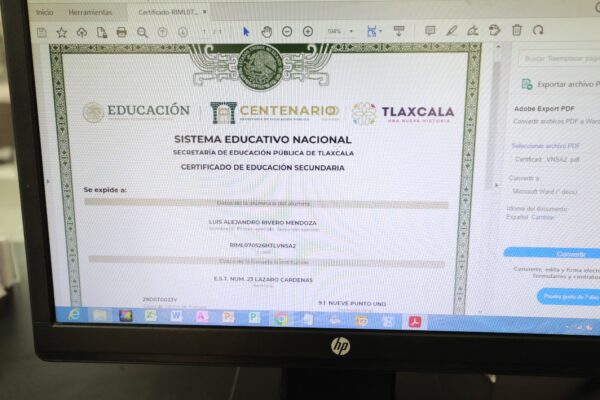Select the arrow selection tool

pos(246,31)
